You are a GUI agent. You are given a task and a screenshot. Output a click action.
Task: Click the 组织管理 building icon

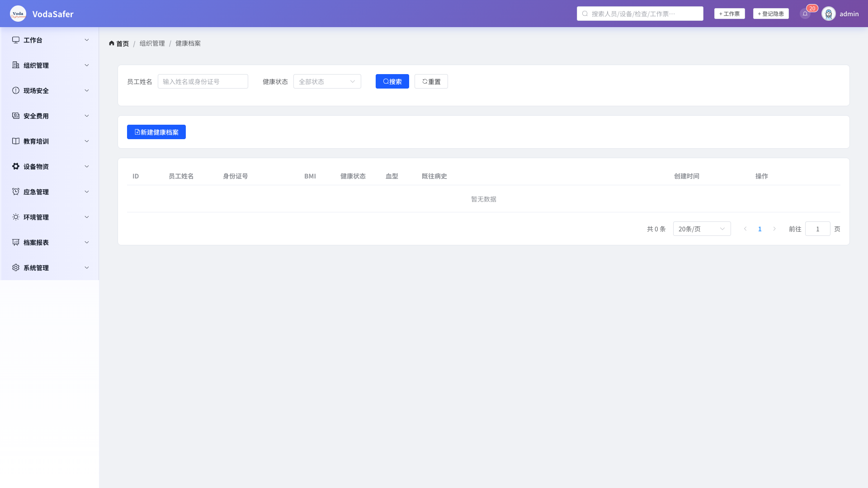point(16,65)
